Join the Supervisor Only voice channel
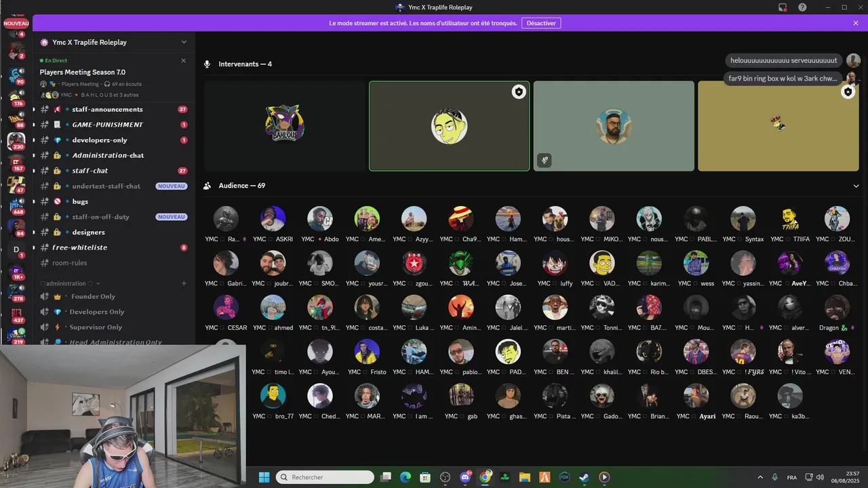Screen dimensions: 868x488 [x=114, y=327]
